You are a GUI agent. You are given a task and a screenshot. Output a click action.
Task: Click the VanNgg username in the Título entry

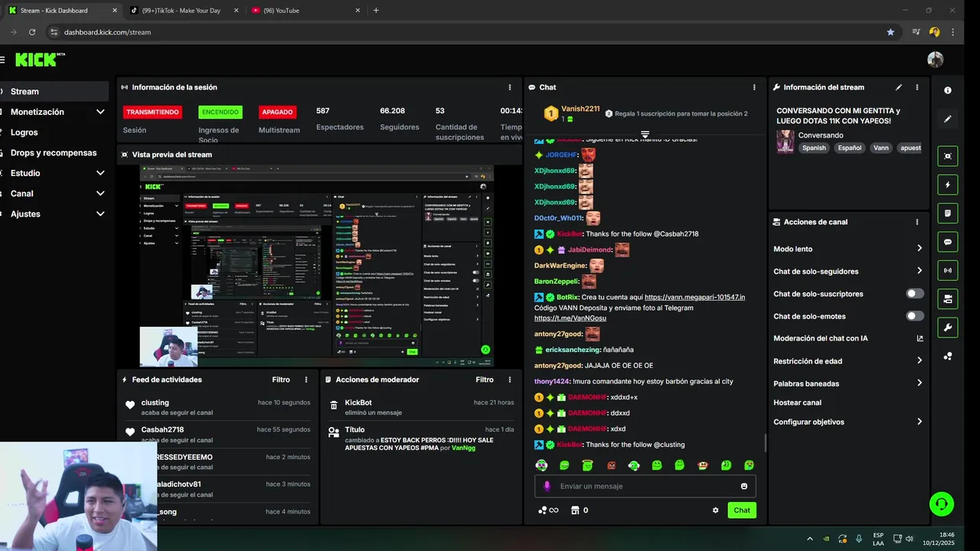[463, 448]
